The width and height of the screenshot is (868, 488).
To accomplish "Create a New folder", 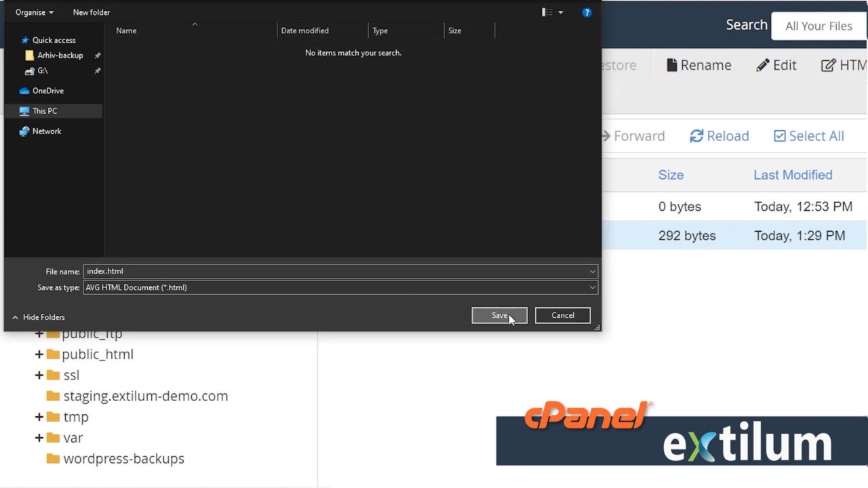I will 91,12.
